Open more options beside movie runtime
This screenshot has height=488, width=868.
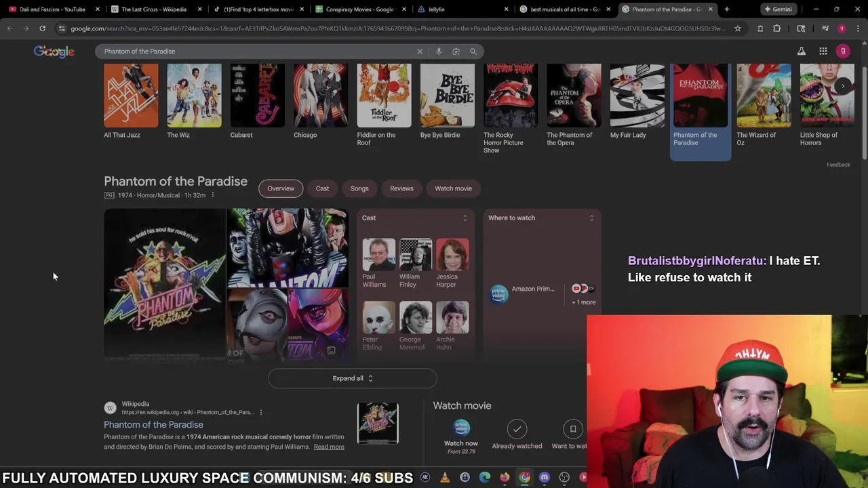click(x=212, y=195)
